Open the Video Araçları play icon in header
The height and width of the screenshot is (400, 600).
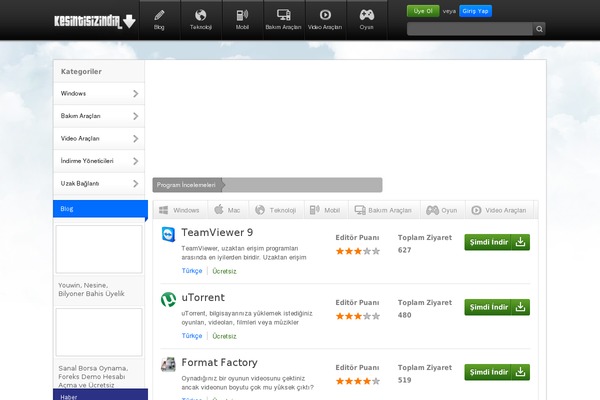[x=325, y=15]
